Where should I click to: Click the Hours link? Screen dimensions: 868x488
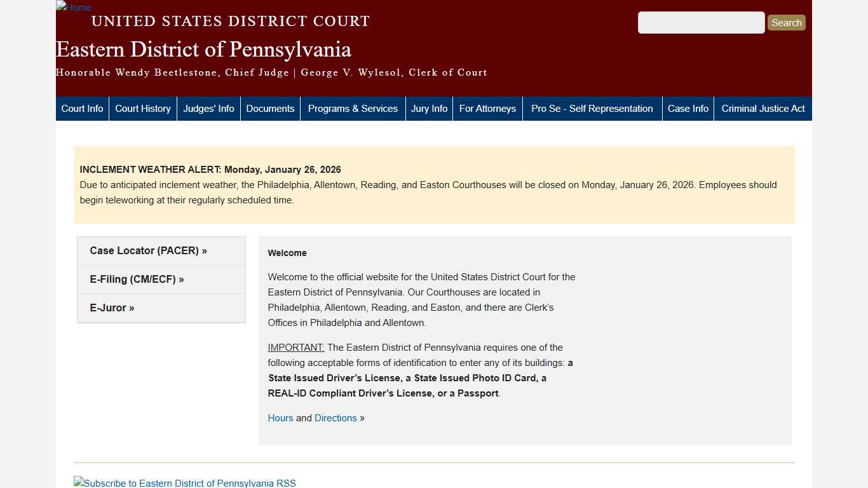pos(280,417)
